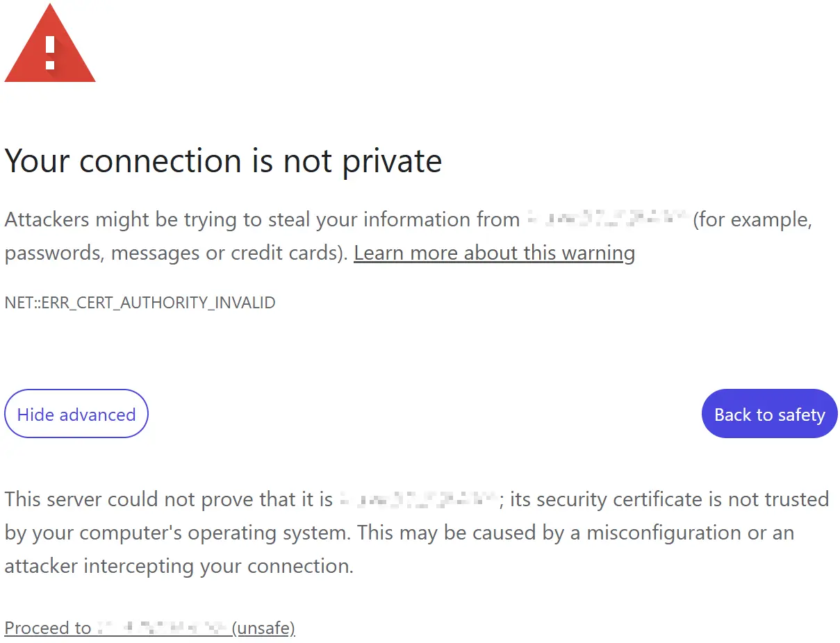Click the NET::ERR_CERT_AUTHORITY_INVALID error code
840x643 pixels.
140,303
